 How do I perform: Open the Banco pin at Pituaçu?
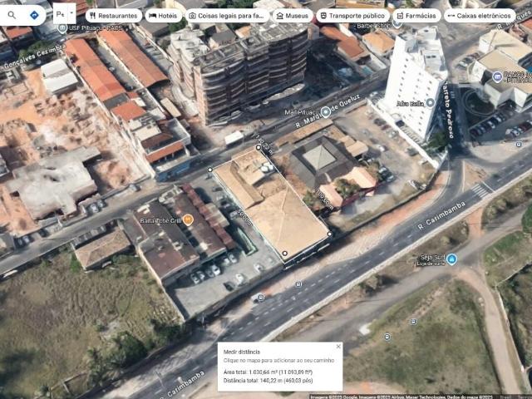pos(497,76)
